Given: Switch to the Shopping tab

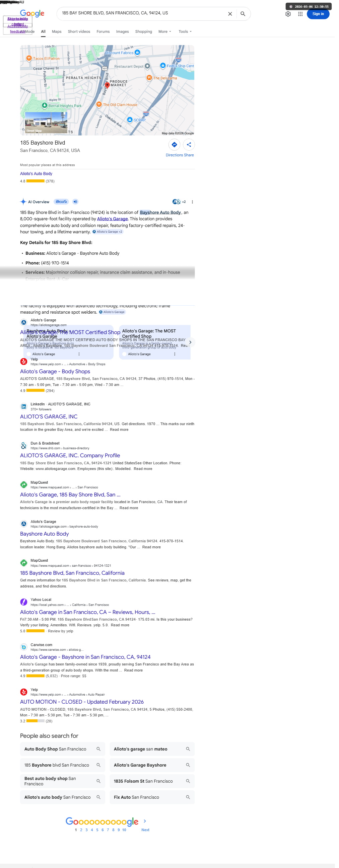Looking at the screenshot, I should point(144,32).
